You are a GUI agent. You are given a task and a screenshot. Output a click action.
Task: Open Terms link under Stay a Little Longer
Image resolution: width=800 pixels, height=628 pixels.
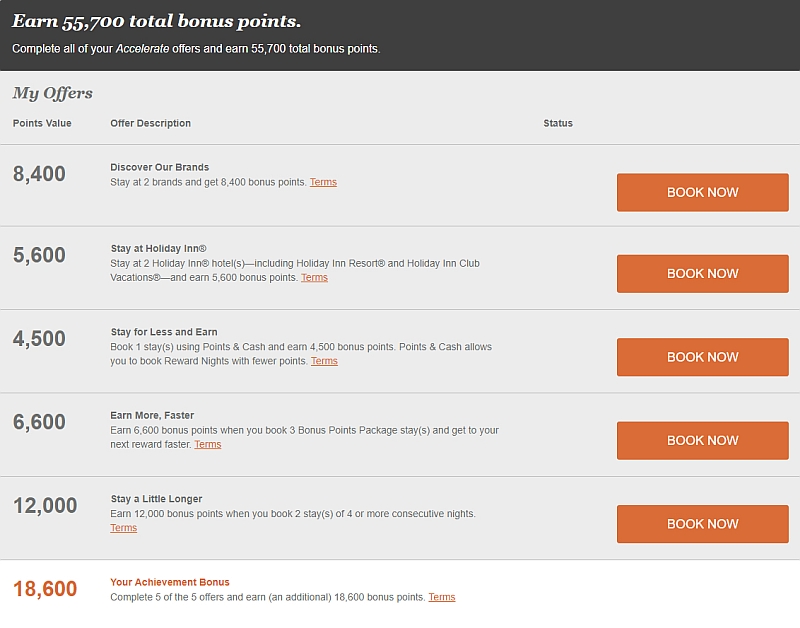(x=123, y=528)
